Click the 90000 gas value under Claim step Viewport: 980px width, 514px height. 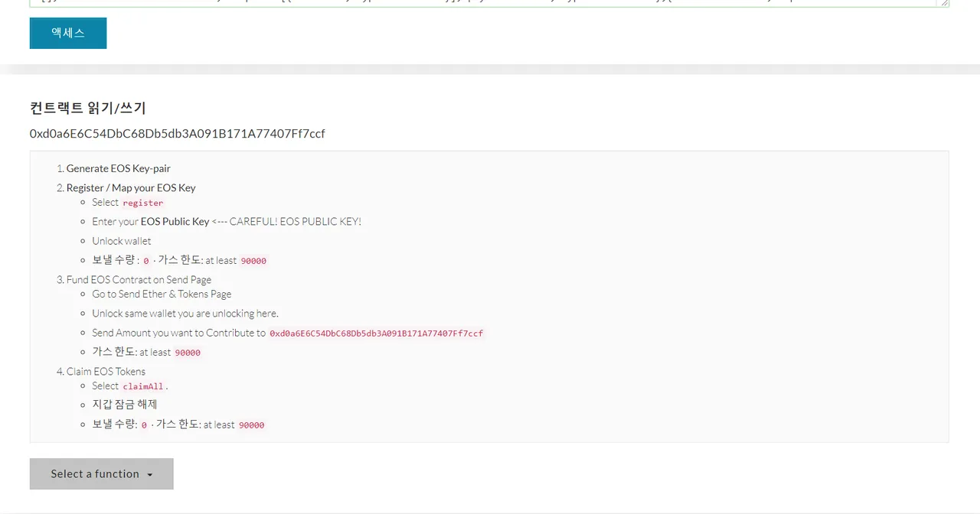point(252,425)
